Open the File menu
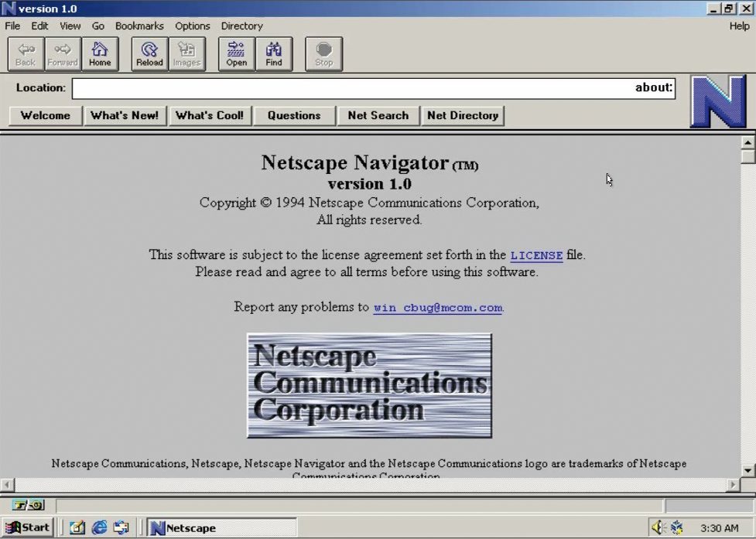The width and height of the screenshot is (756, 539). [x=12, y=26]
